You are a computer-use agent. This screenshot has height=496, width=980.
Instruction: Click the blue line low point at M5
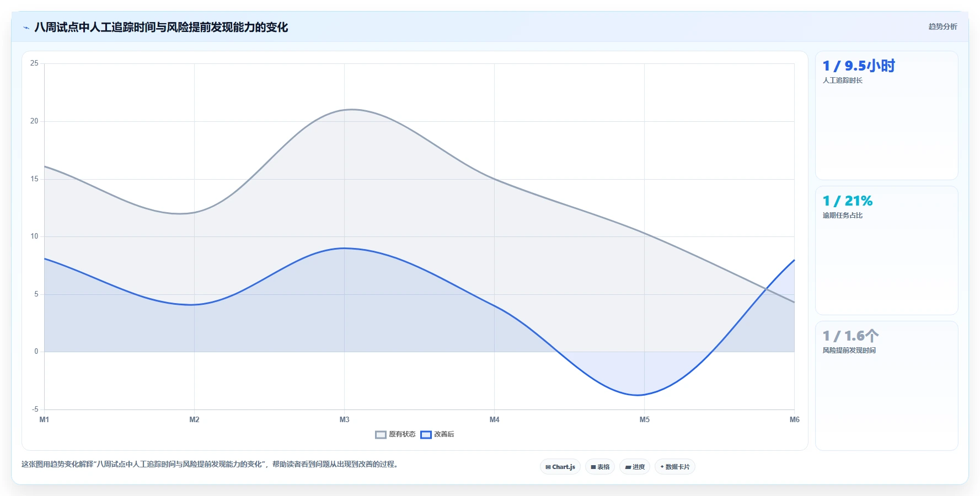point(644,395)
